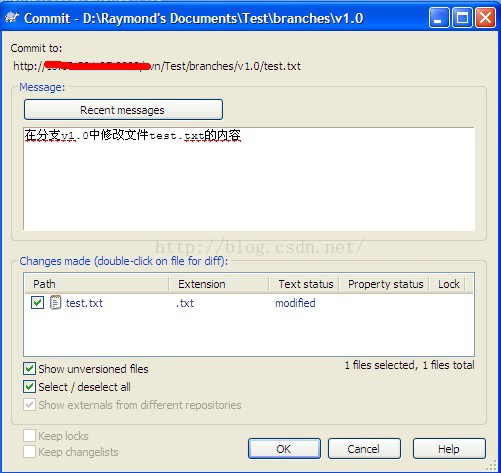Uncheck the test.txt file checkbox
Screen dimensions: 501x473
(37, 303)
